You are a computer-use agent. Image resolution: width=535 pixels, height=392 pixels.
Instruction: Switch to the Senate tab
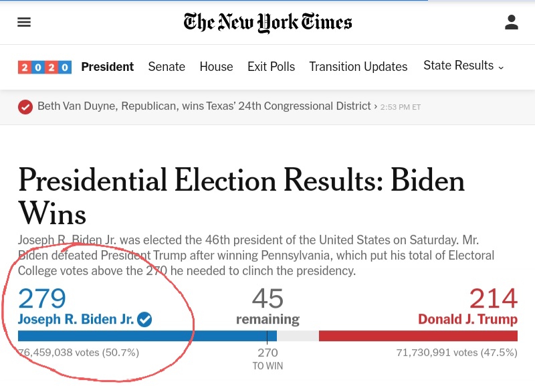(167, 67)
